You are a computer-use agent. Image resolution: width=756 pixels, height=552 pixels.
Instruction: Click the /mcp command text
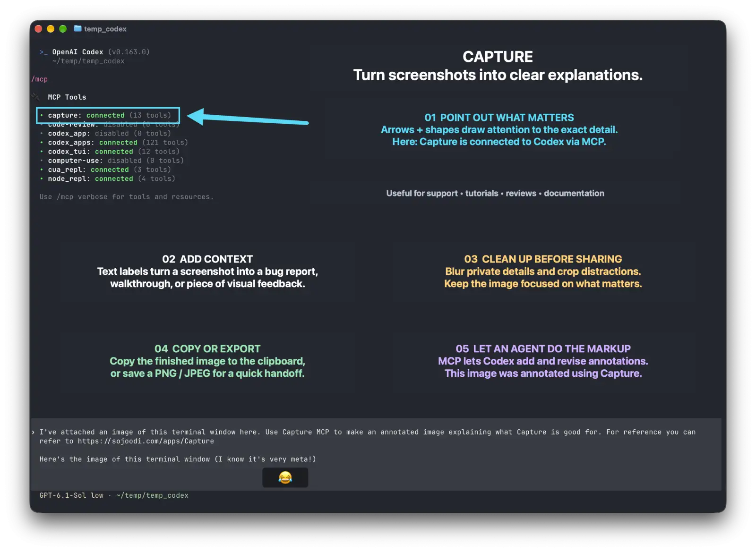40,79
